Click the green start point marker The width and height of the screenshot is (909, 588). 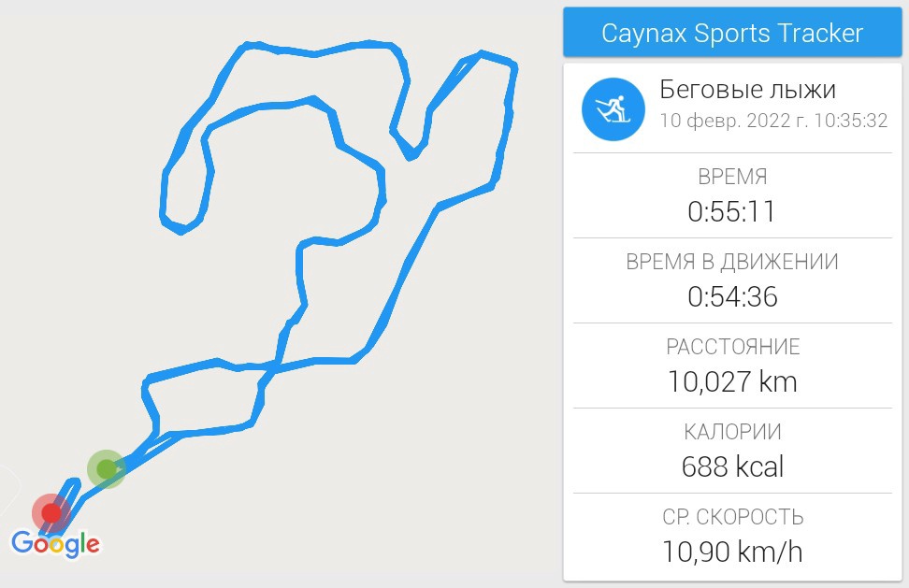[x=107, y=468]
